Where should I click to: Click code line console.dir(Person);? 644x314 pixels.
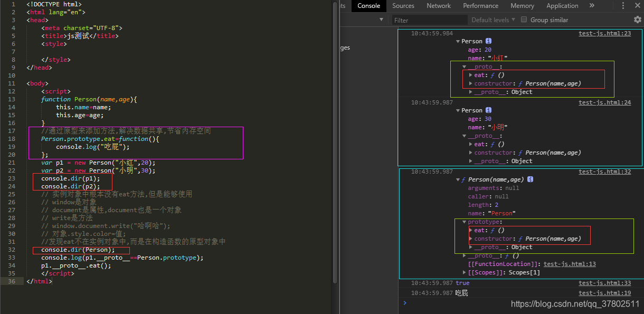click(x=78, y=250)
